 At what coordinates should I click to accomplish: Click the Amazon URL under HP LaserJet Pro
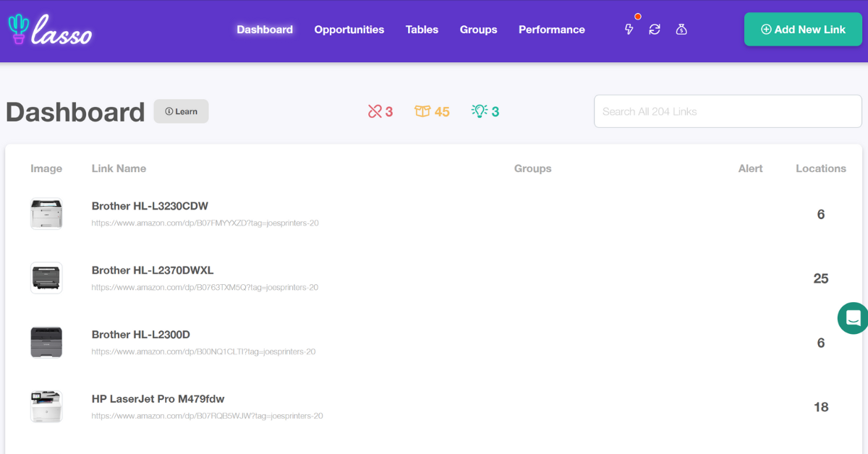tap(208, 416)
